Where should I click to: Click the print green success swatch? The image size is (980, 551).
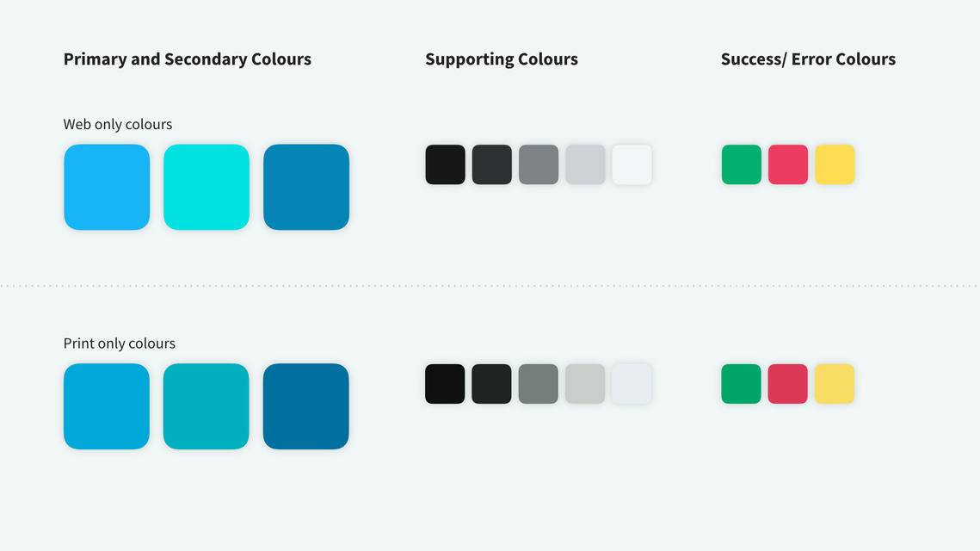742,384
